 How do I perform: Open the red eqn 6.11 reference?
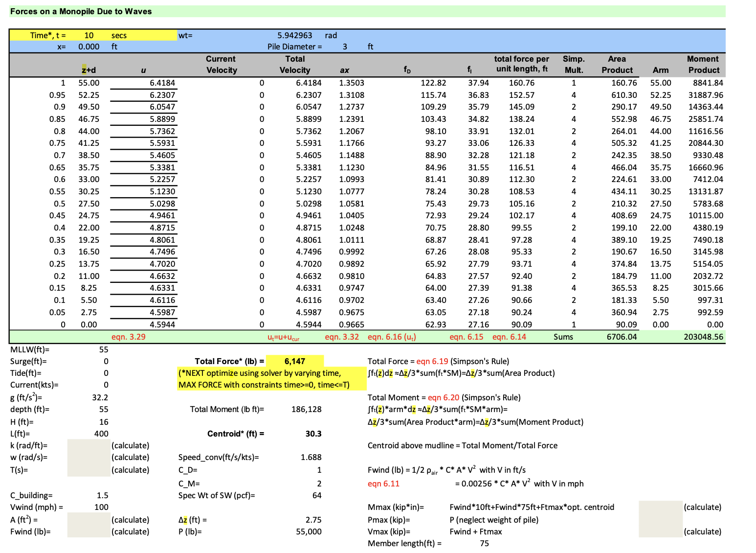tap(383, 484)
